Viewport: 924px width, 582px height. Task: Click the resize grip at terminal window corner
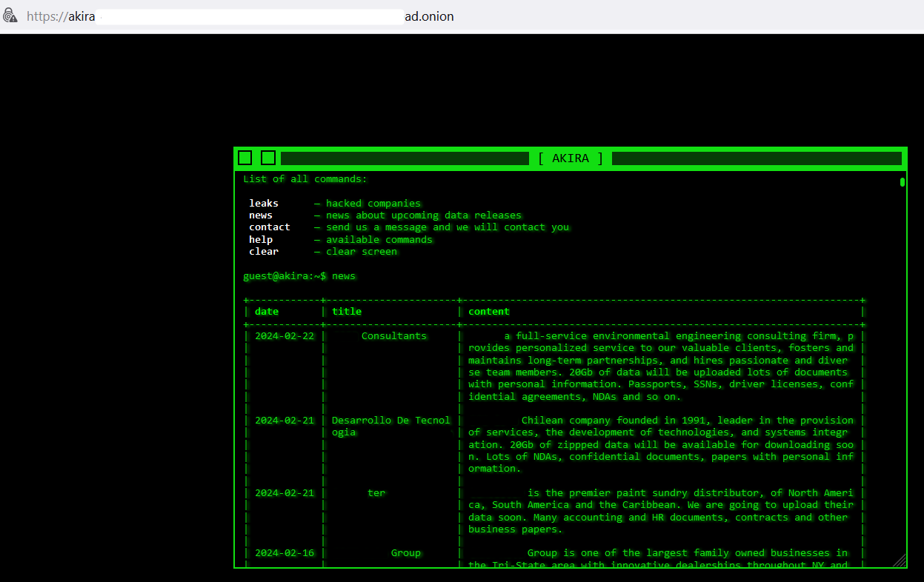(900, 561)
